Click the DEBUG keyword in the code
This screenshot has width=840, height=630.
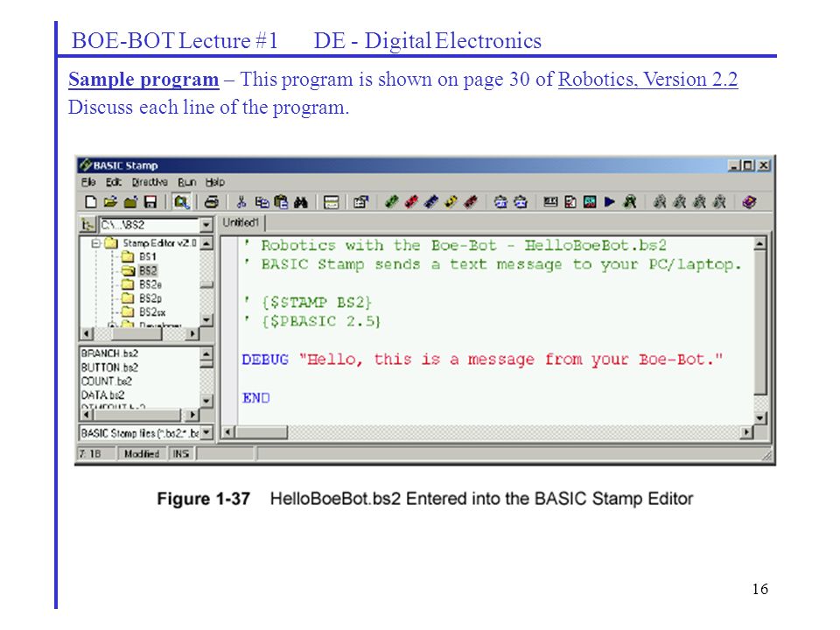pos(265,360)
